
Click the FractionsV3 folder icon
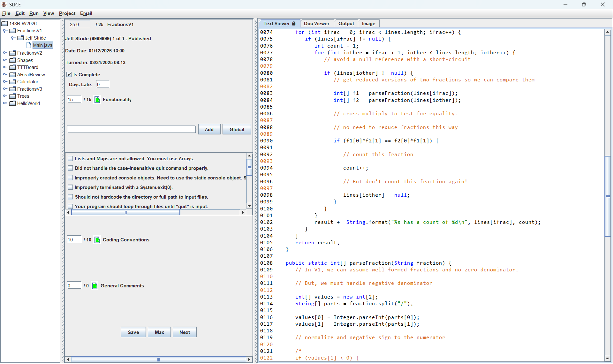tap(12, 89)
